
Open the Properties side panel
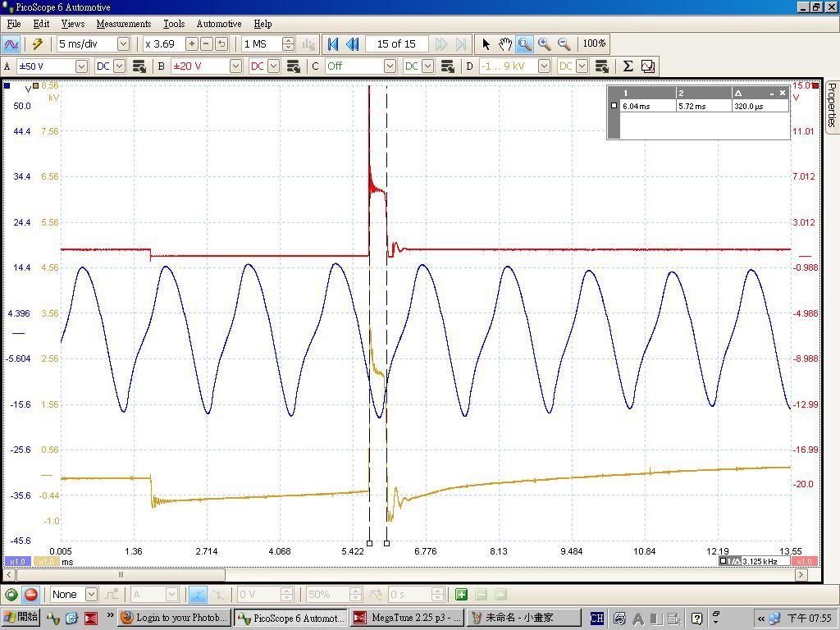tap(831, 104)
